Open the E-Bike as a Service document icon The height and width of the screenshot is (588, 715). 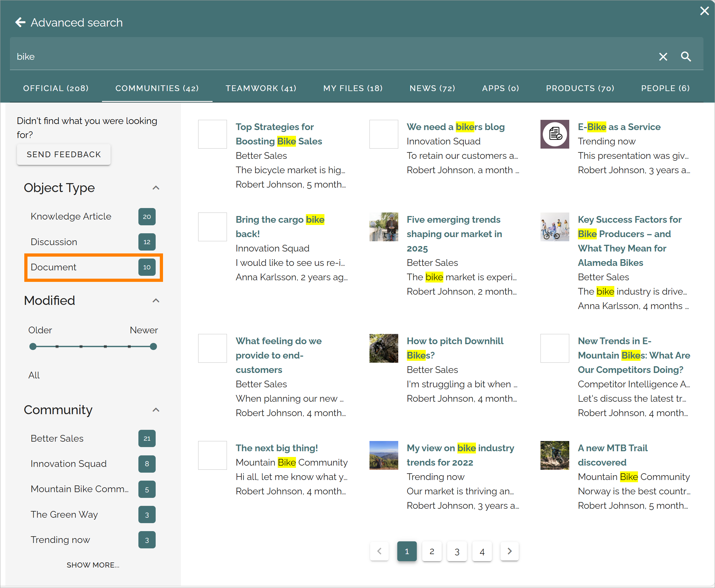click(x=555, y=134)
